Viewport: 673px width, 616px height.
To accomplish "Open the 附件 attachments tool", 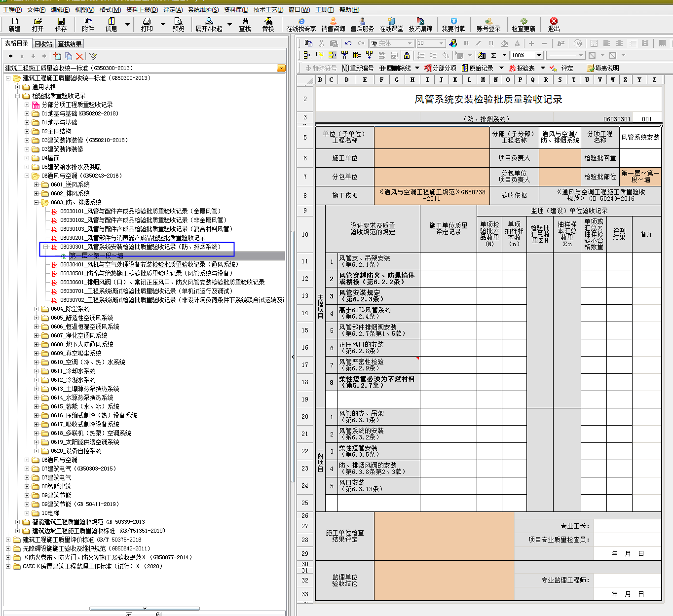I will [x=88, y=24].
